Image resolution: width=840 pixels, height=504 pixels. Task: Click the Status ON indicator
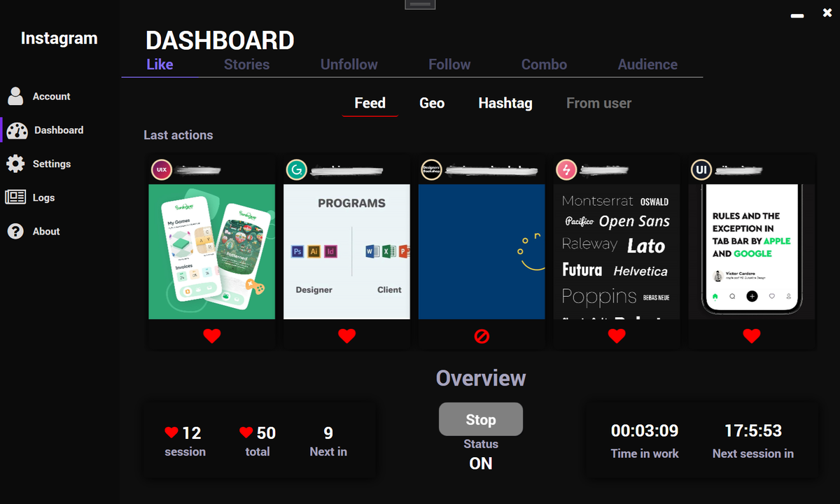[x=481, y=463]
